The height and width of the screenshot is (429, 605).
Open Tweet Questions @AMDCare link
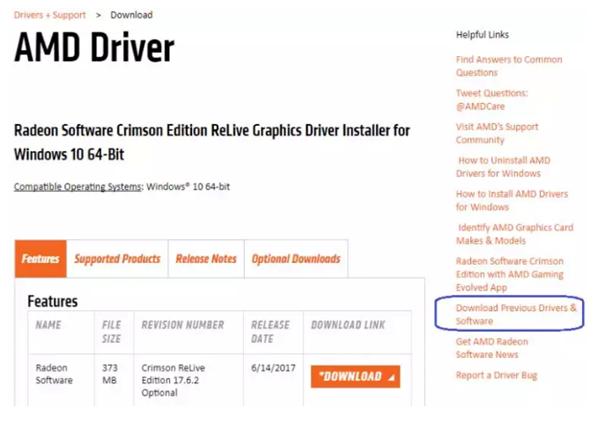492,100
